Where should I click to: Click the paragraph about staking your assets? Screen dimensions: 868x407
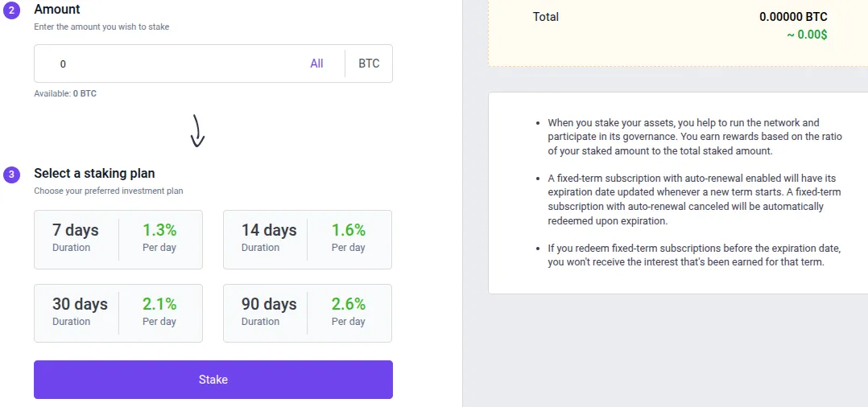coord(695,137)
